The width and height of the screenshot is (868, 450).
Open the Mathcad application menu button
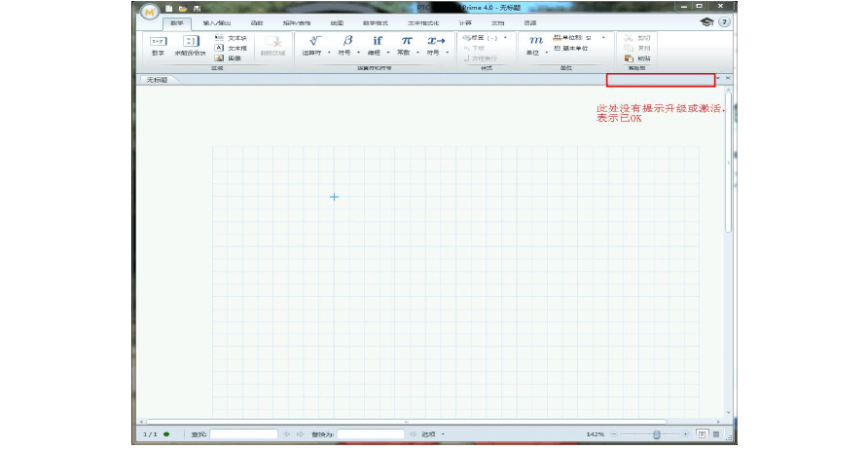(150, 13)
